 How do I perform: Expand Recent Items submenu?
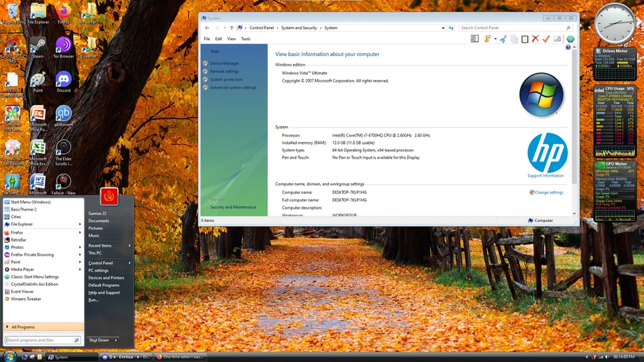pyautogui.click(x=130, y=246)
